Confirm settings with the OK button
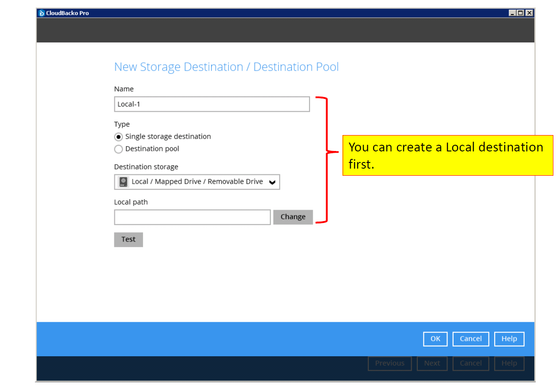This screenshot has width=560, height=392. coord(435,339)
